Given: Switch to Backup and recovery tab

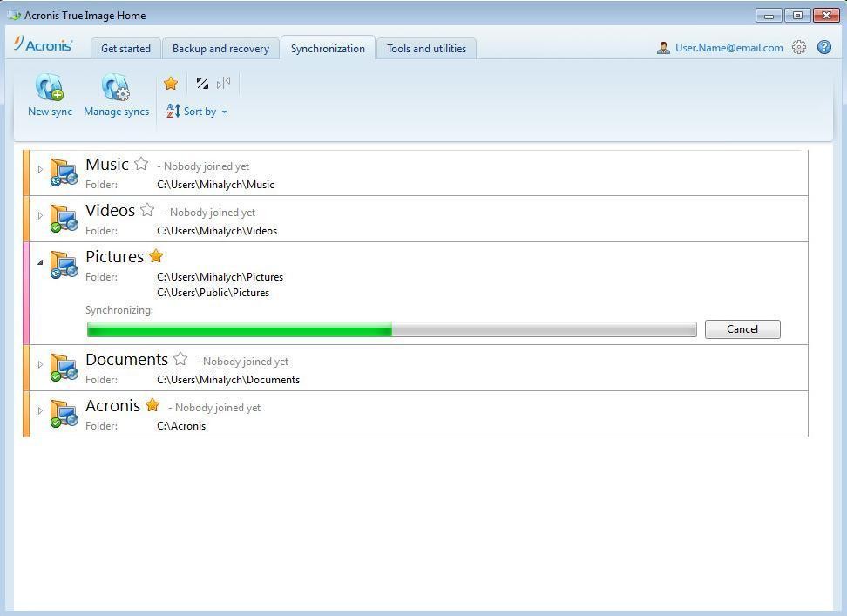Looking at the screenshot, I should tap(220, 49).
